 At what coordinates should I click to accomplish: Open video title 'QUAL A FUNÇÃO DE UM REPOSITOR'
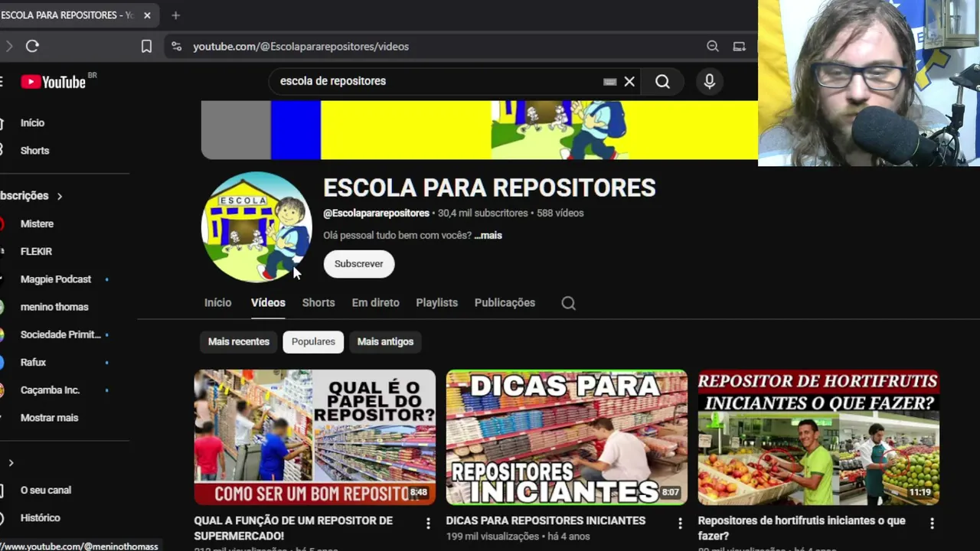click(293, 528)
